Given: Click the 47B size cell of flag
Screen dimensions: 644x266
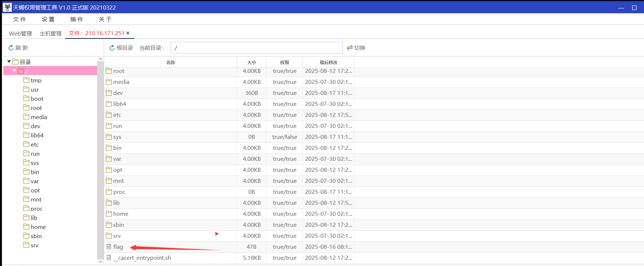Looking at the screenshot, I should 252,247.
